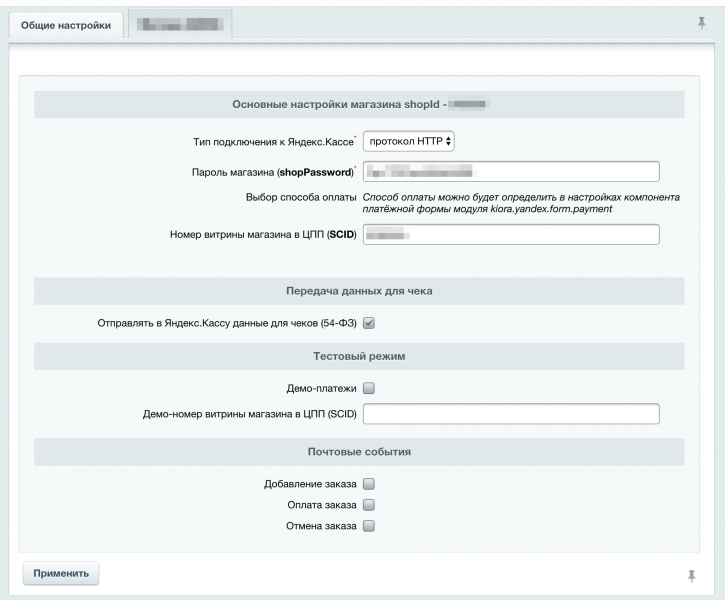Image resolution: width=725 pixels, height=600 pixels.
Task: Open the blurred second tab
Action: pyautogui.click(x=180, y=25)
